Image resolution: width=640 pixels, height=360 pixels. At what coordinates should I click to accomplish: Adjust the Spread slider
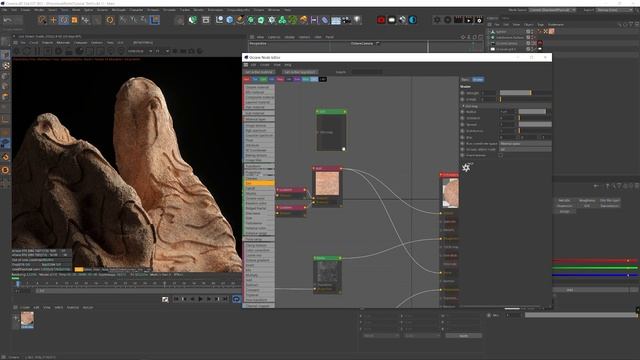535,124
